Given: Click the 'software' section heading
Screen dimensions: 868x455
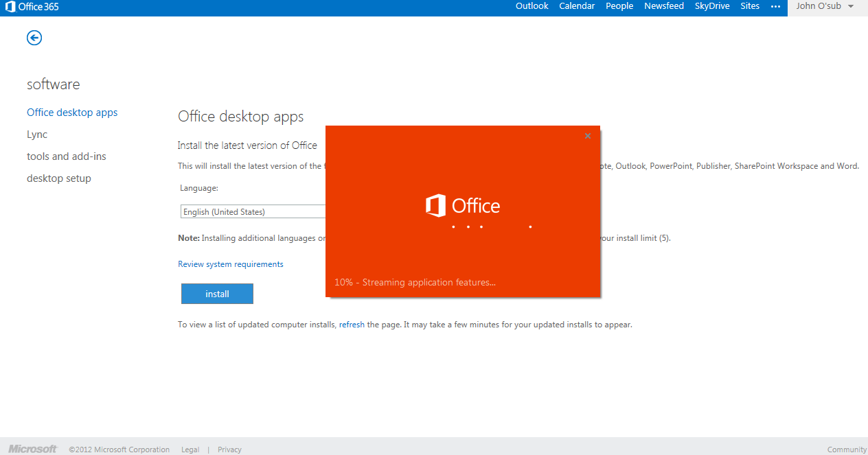Looking at the screenshot, I should 53,84.
